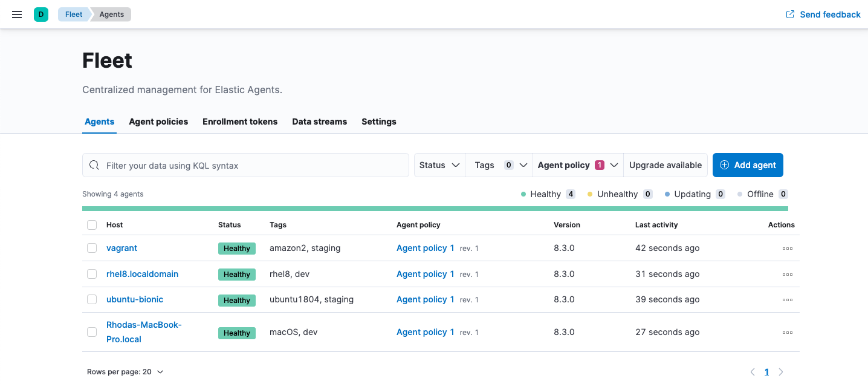Open the Status filter dropdown
868x384 pixels.
[439, 164]
